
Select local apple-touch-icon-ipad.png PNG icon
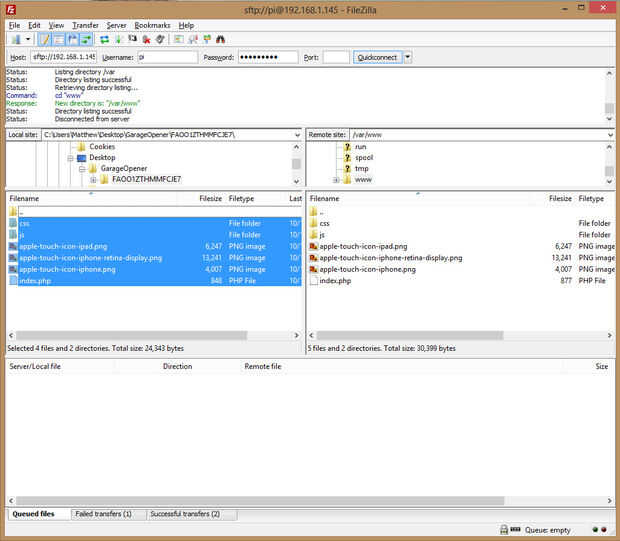pos(13,246)
